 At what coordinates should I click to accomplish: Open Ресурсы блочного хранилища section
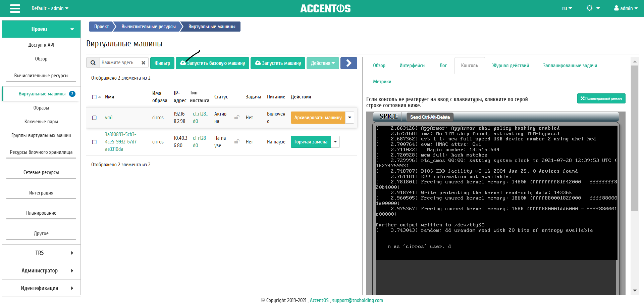click(x=41, y=152)
